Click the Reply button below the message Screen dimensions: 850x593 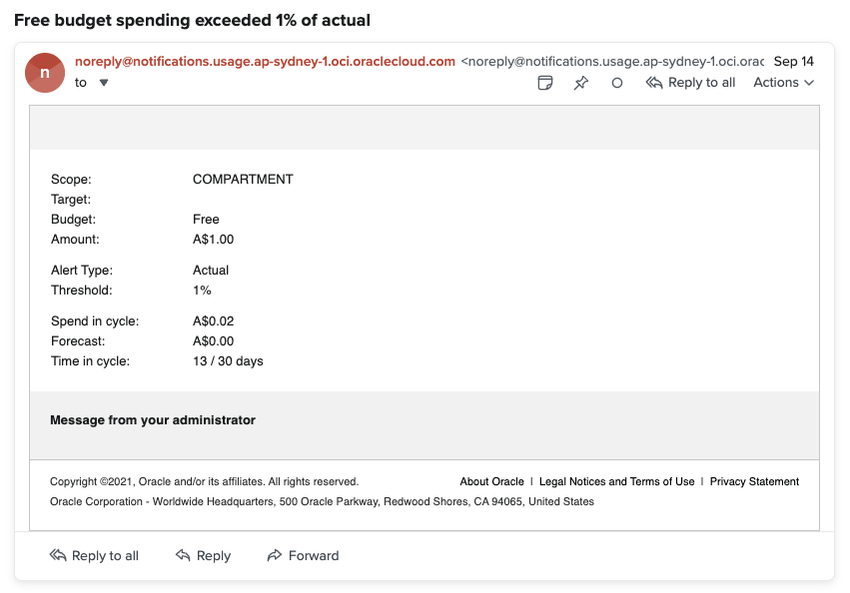203,556
